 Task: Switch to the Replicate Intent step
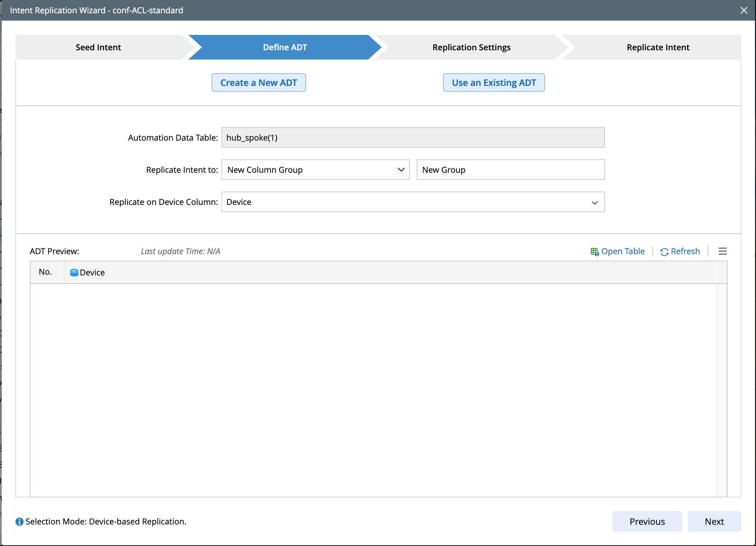(658, 47)
